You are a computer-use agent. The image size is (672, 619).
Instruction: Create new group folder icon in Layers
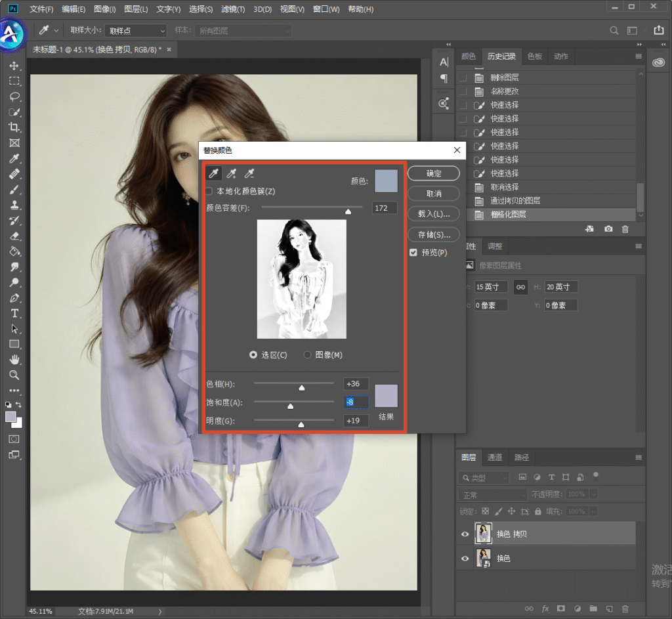click(593, 608)
